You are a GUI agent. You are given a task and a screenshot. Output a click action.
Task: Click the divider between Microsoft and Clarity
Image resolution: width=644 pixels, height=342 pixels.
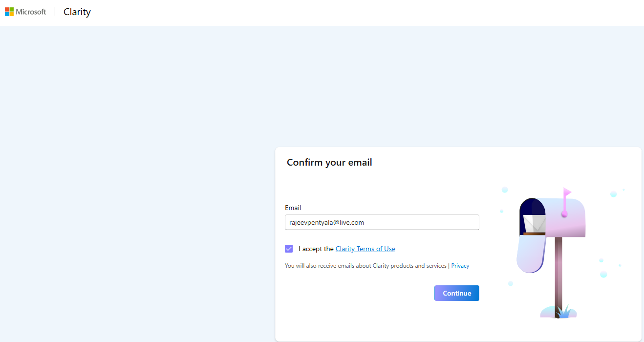(55, 12)
